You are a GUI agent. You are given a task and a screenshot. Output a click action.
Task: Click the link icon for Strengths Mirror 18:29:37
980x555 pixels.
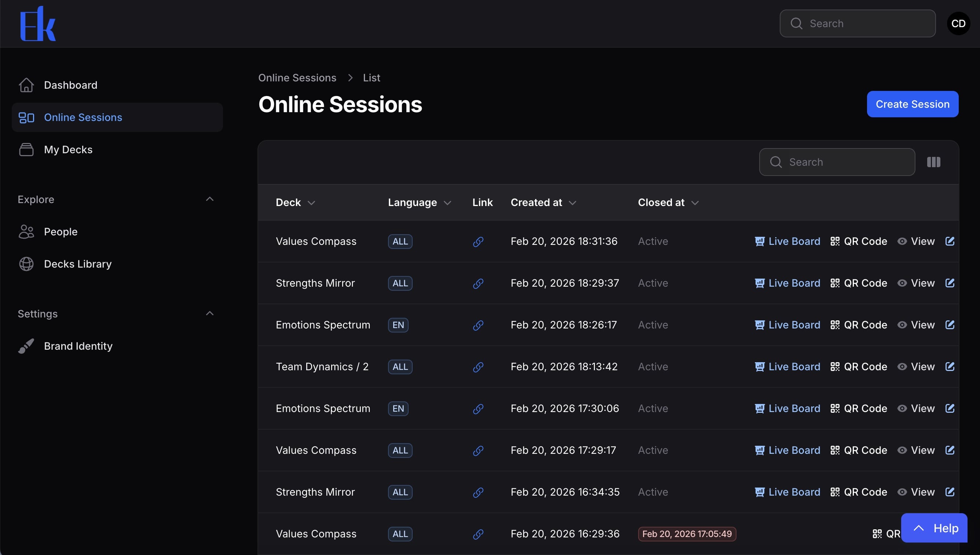coord(478,283)
